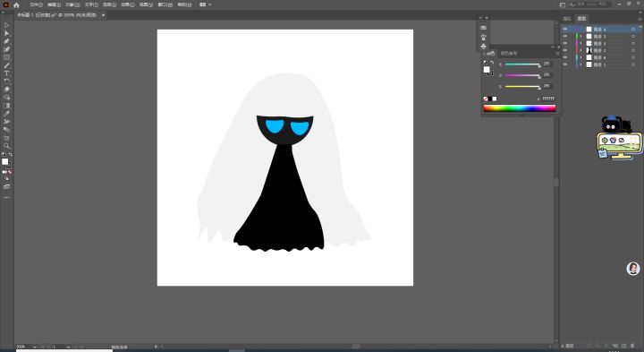This screenshot has height=352, width=644.
Task: Pick a color from the spectrum bar
Action: click(520, 108)
